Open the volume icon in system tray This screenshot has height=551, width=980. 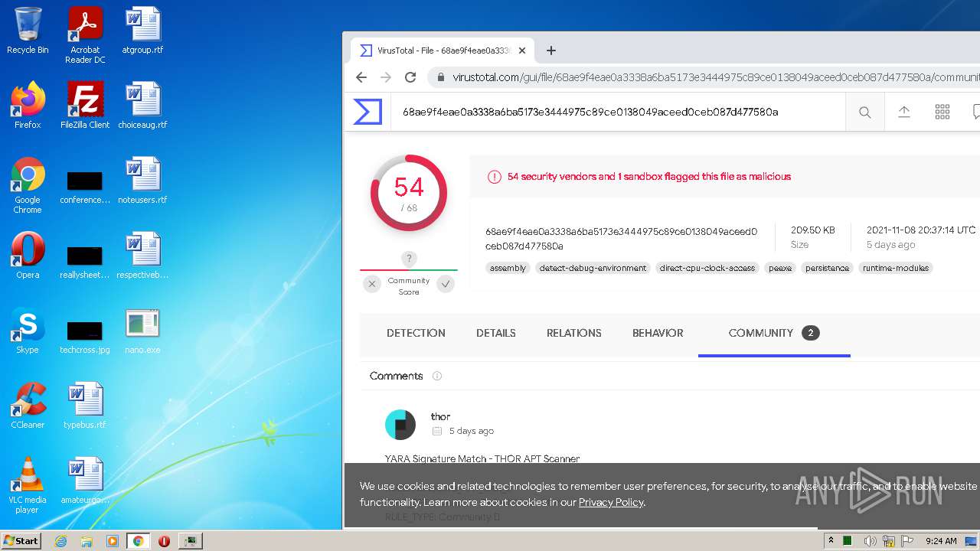coord(870,541)
